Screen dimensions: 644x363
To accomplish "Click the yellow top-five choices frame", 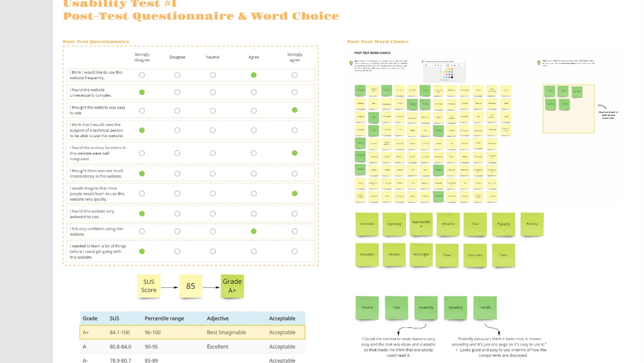I will coord(568,109).
